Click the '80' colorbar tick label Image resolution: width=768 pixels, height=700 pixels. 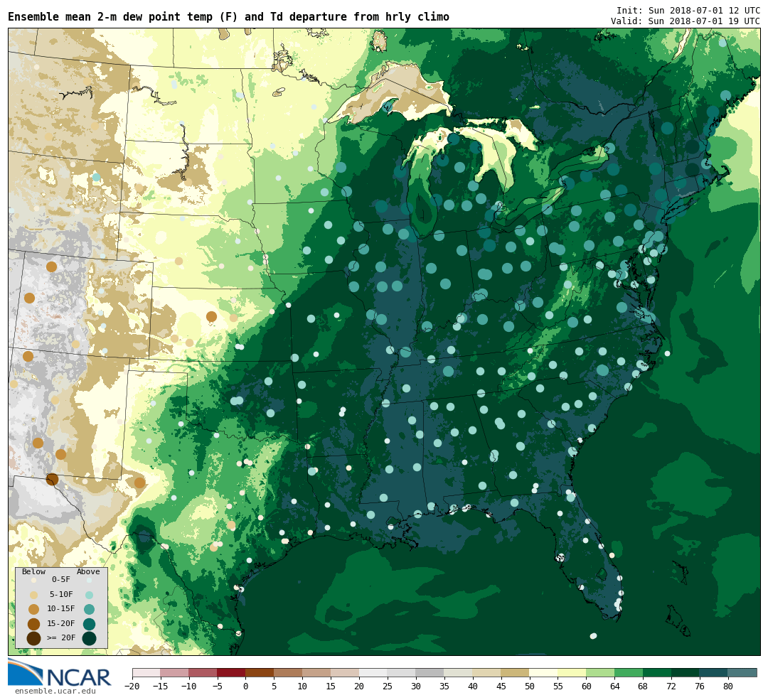point(729,686)
